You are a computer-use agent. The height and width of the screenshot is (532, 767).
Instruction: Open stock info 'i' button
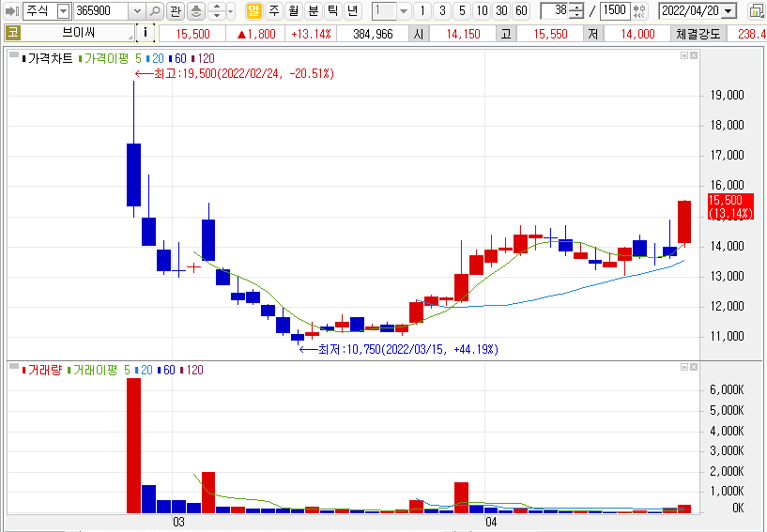pos(146,33)
